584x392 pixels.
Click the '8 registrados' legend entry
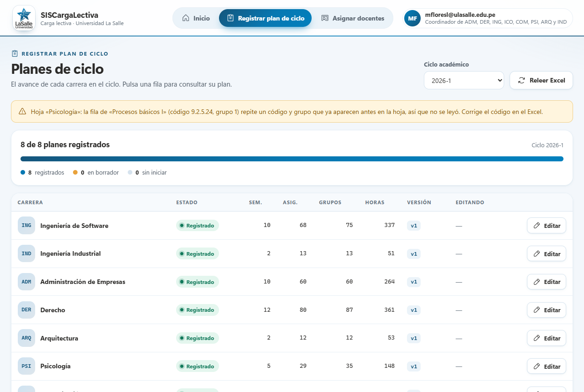click(x=42, y=173)
